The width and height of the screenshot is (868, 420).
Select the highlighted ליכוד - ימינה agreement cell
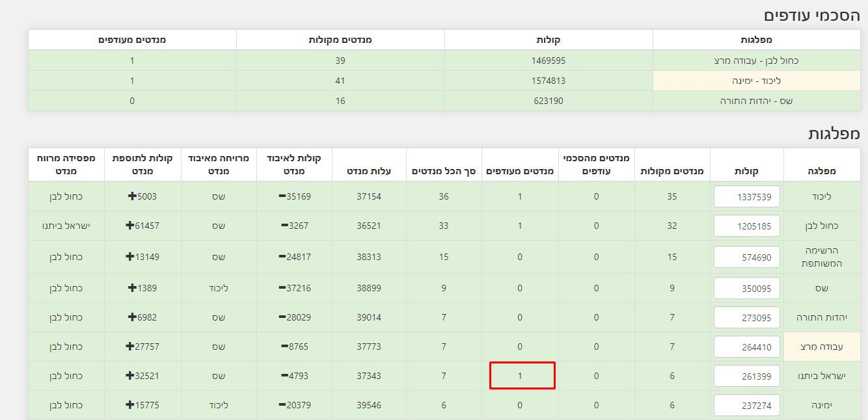757,81
